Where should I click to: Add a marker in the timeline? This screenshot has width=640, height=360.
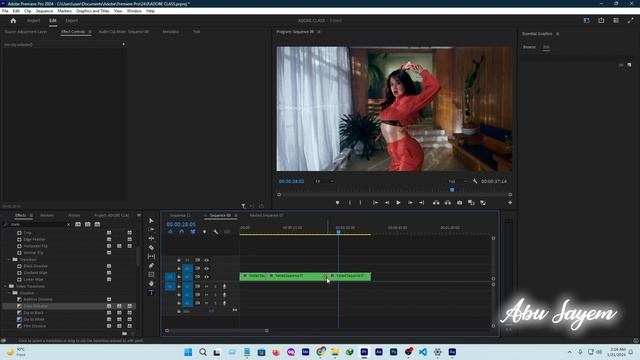204,232
